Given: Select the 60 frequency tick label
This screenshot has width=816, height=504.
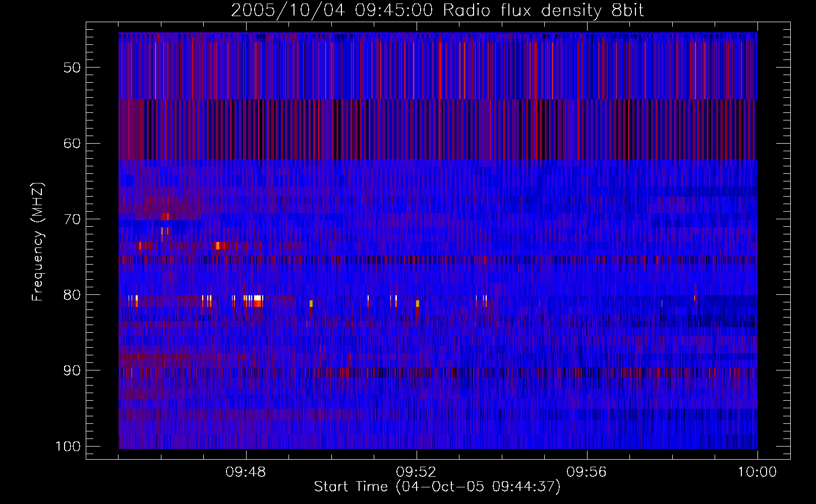Looking at the screenshot, I should 72,143.
